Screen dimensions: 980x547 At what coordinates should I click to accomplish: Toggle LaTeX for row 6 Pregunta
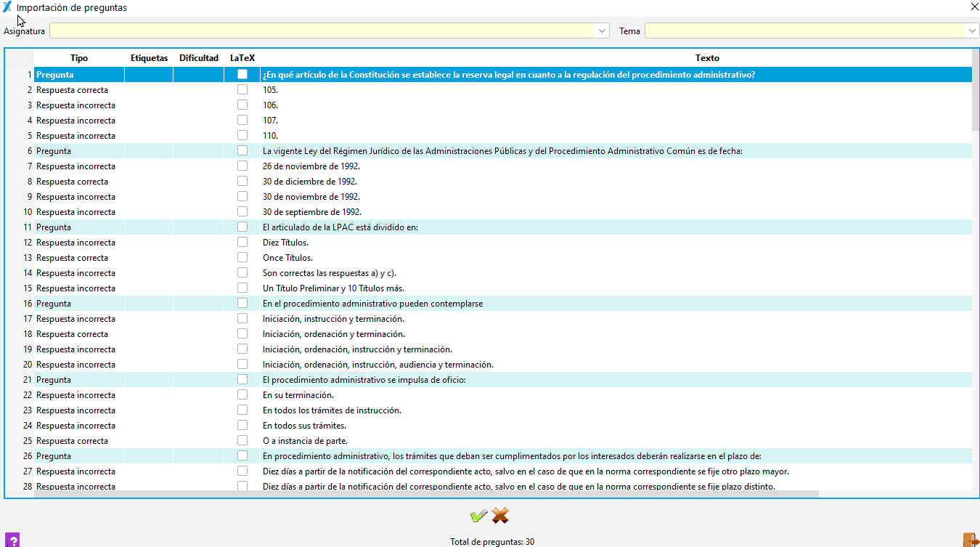click(x=242, y=150)
